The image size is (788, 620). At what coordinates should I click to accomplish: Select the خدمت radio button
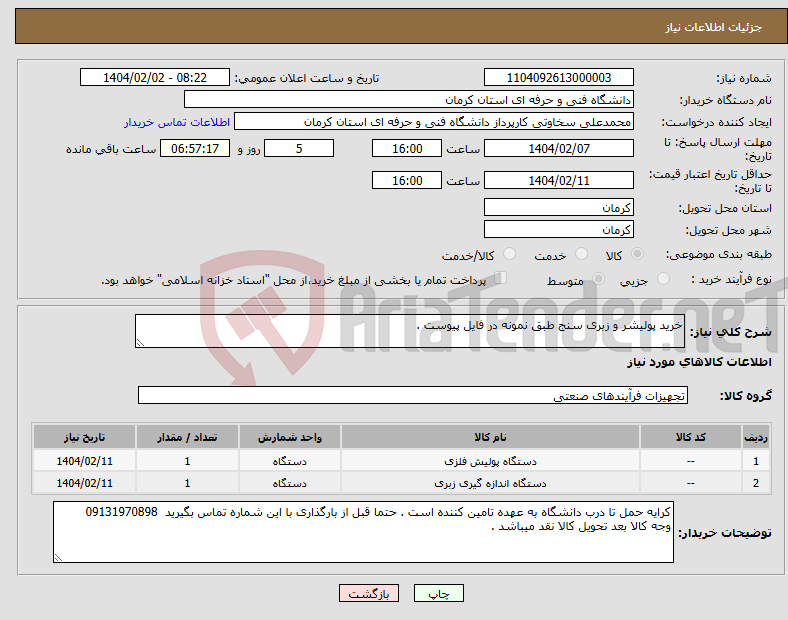pyautogui.click(x=581, y=254)
